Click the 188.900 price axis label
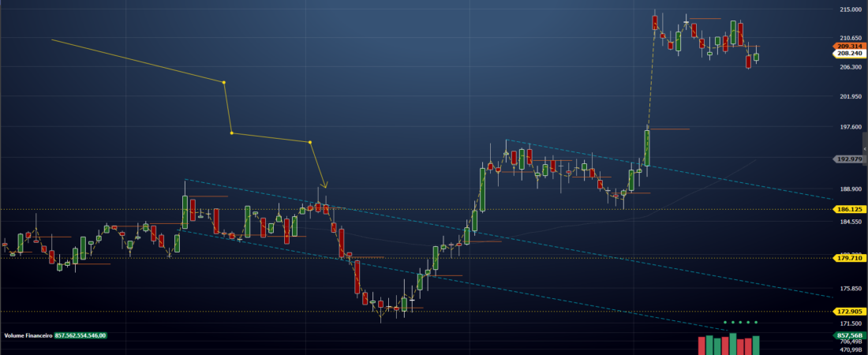 coord(850,189)
